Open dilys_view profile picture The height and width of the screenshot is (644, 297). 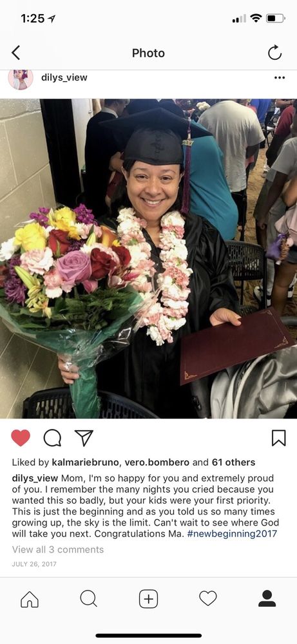(x=21, y=79)
